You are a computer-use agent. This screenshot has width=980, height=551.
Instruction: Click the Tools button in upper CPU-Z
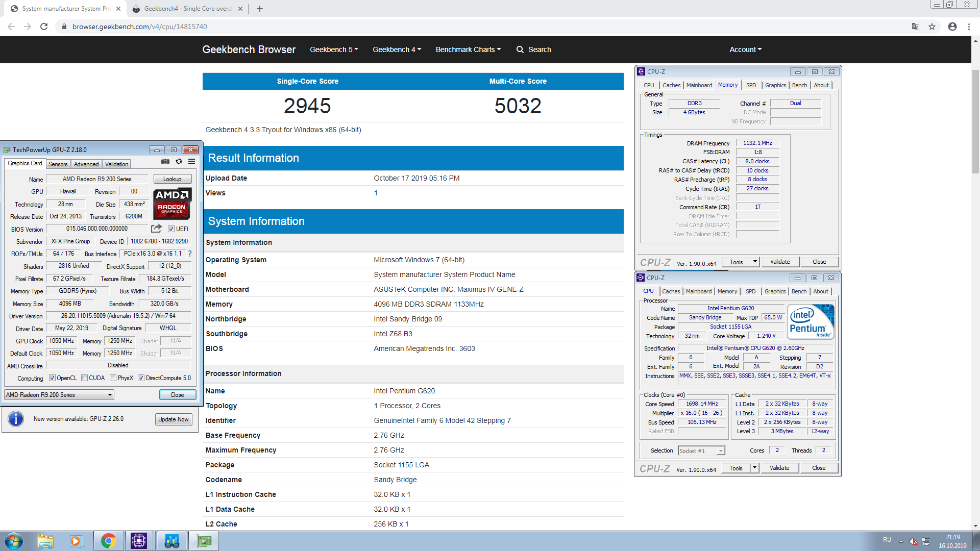coord(737,262)
